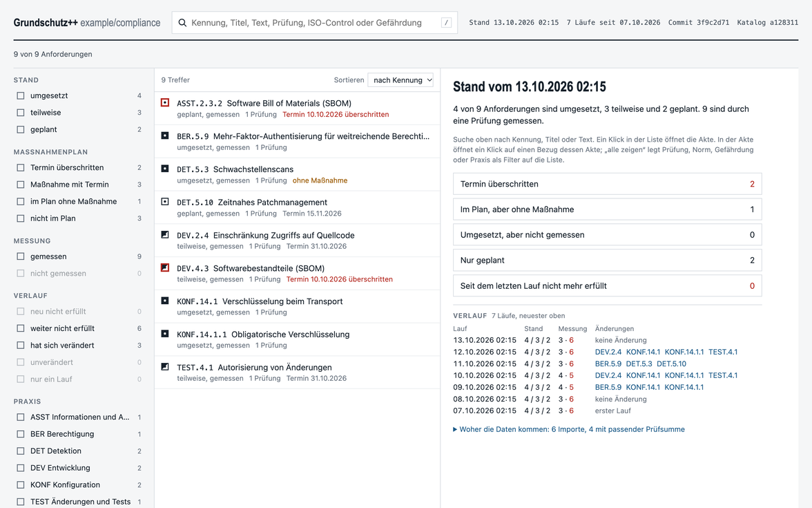Click the ohne Maßnahme tag on DET.5.3
Screen dimensions: 812x508
[x=320, y=180]
